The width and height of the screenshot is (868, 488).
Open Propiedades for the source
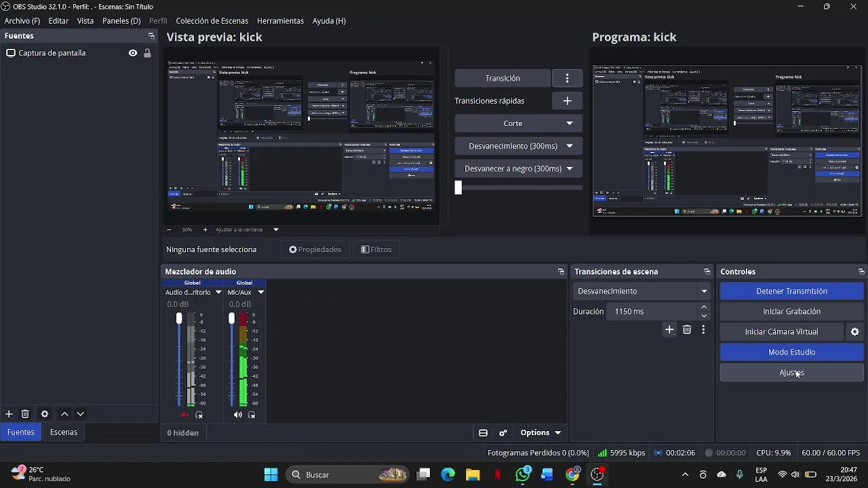pyautogui.click(x=315, y=249)
